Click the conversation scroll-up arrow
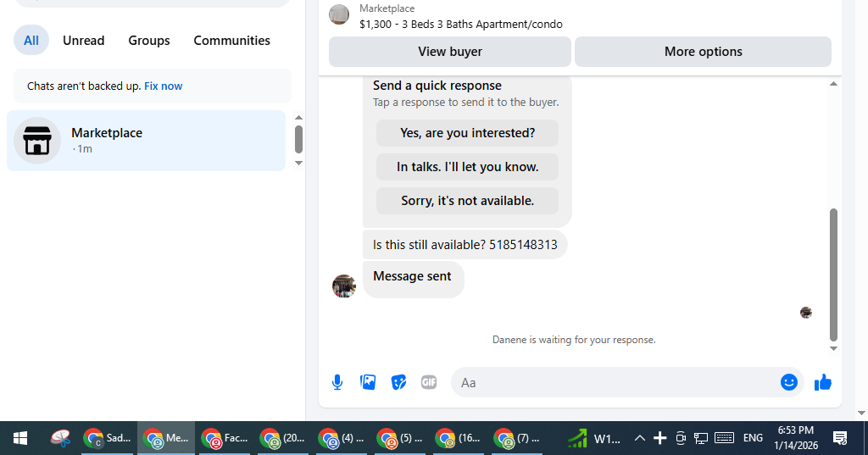 click(x=834, y=84)
